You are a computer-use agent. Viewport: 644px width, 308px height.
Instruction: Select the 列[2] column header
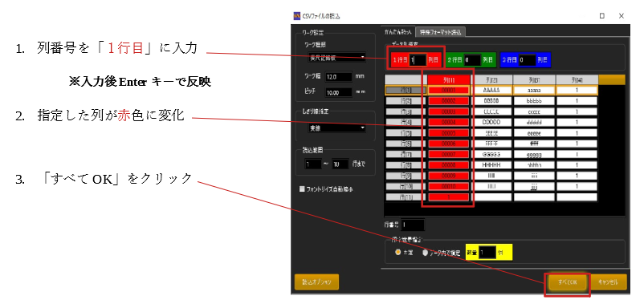click(491, 79)
